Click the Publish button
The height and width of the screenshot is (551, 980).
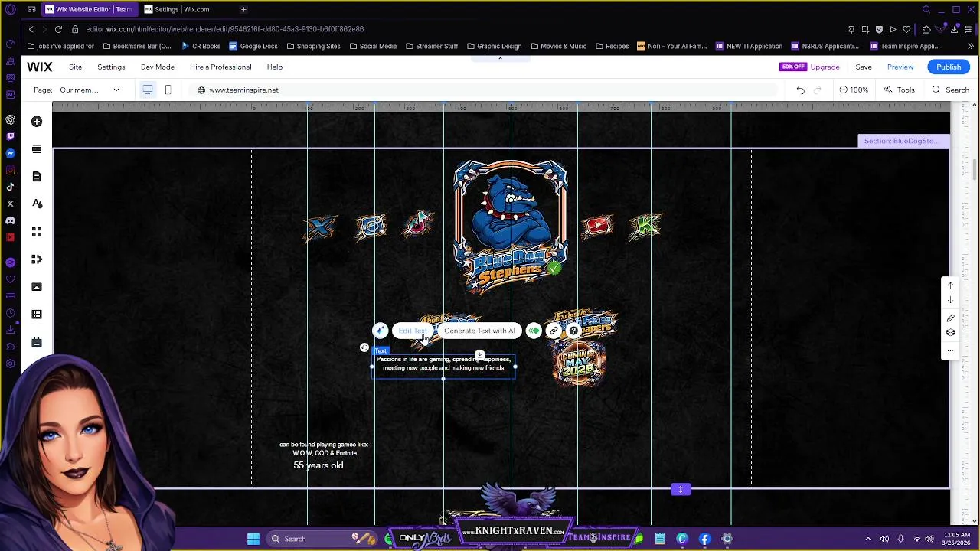pyautogui.click(x=949, y=67)
